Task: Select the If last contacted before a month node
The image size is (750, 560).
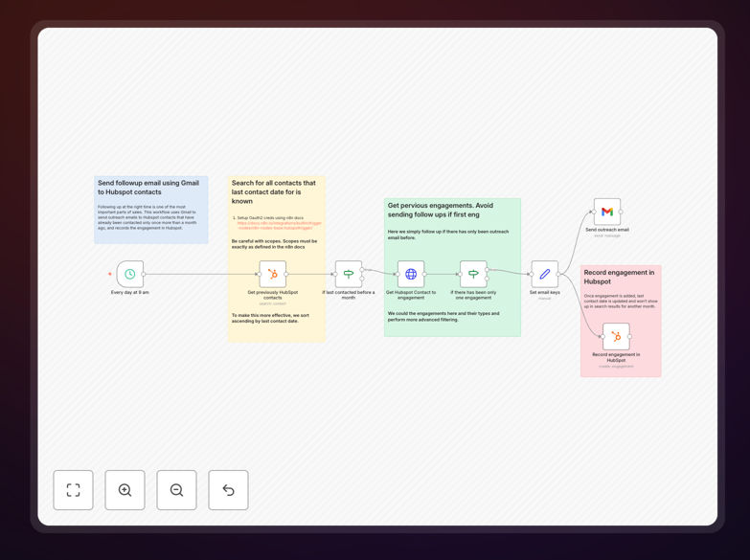Action: coord(349,274)
